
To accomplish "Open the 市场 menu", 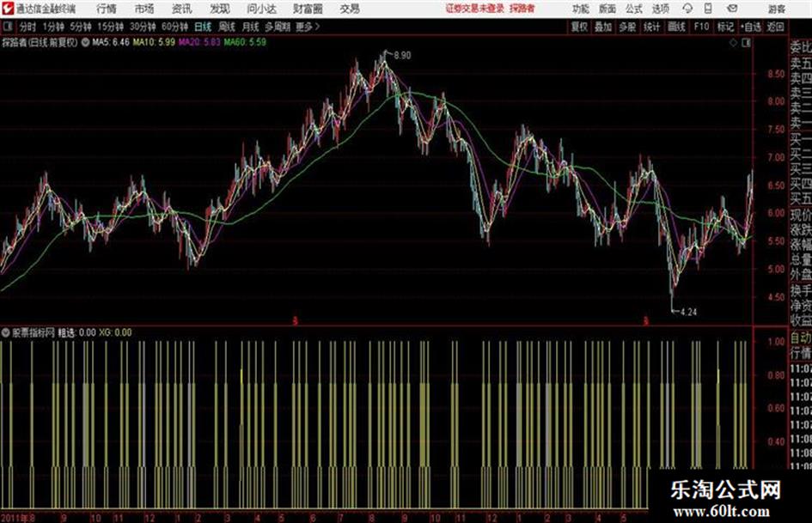I will click(x=144, y=9).
